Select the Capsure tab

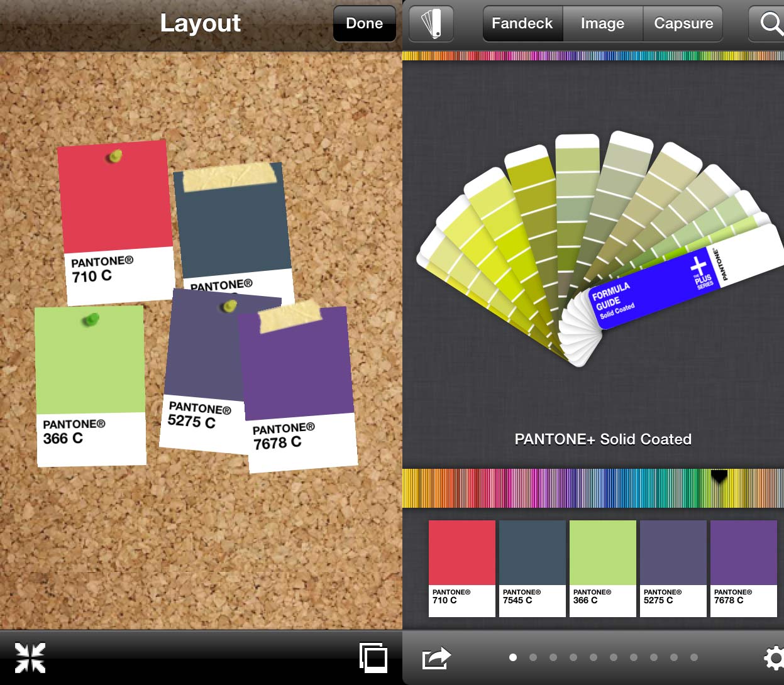(x=683, y=24)
